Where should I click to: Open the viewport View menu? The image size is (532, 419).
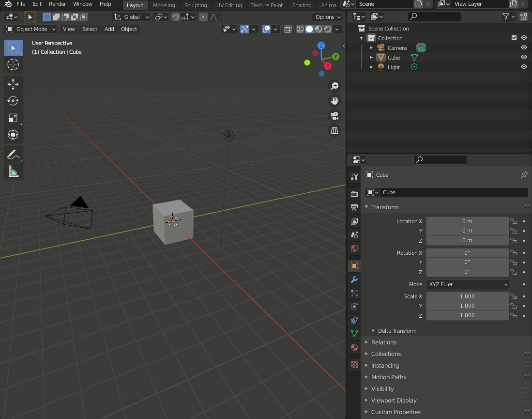click(69, 29)
